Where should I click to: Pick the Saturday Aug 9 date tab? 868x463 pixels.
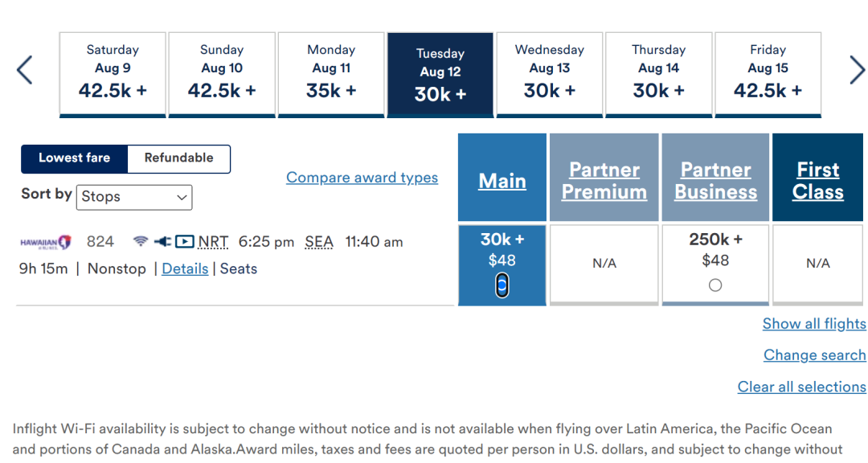coord(113,75)
